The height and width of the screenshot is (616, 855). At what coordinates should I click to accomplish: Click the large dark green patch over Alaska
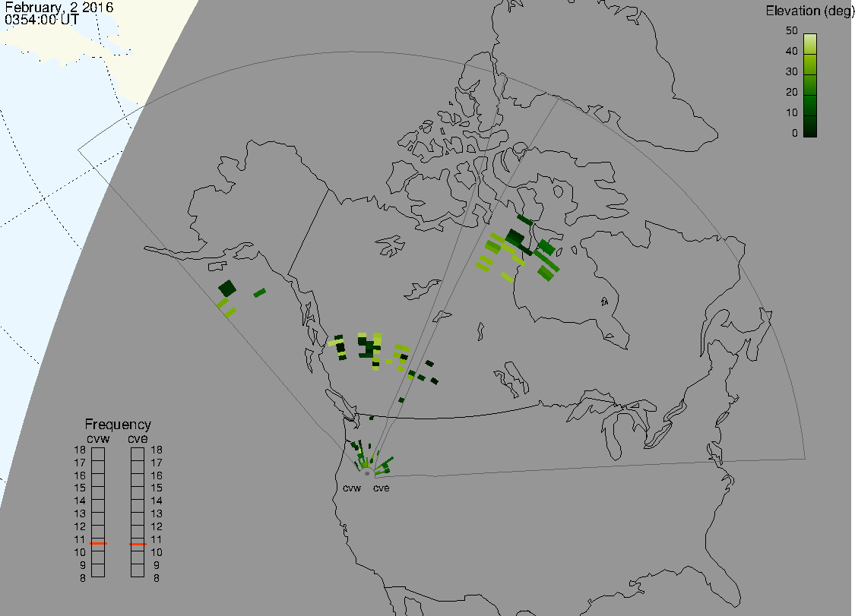tap(226, 288)
